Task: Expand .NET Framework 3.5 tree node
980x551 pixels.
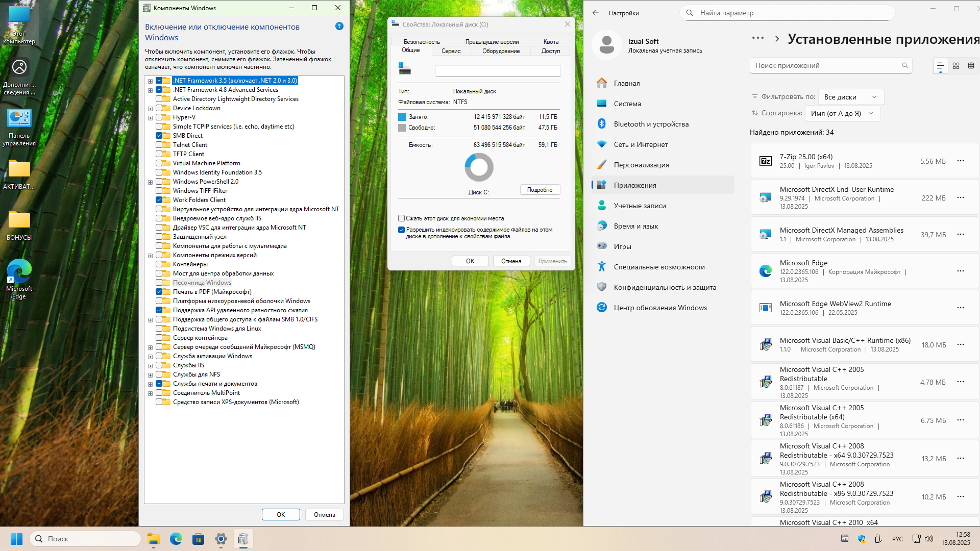Action: click(150, 81)
